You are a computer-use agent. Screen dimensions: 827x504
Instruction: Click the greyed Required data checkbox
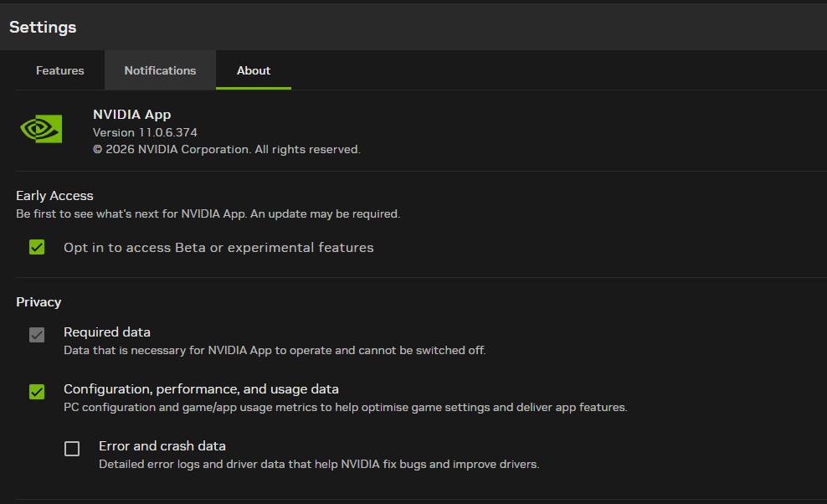tap(37, 335)
